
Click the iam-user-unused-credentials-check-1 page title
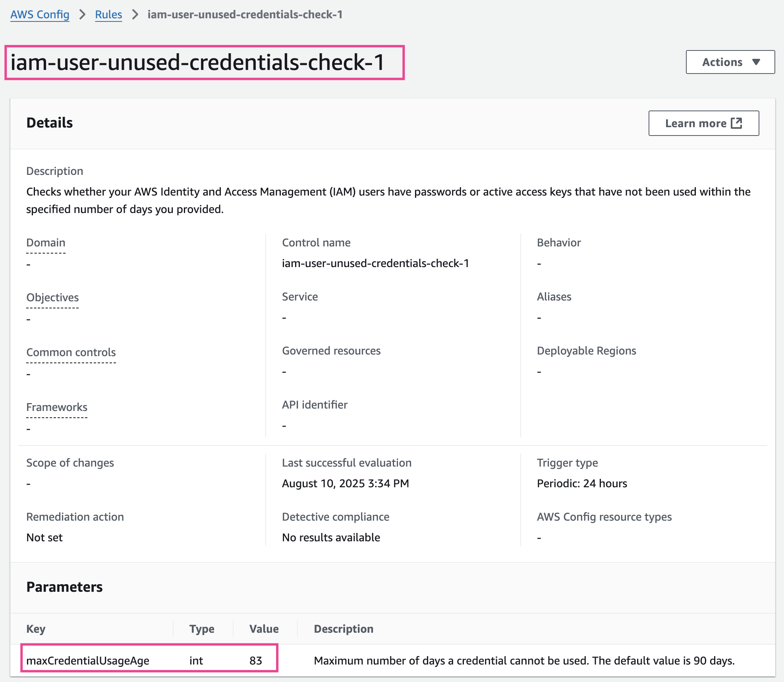point(197,62)
